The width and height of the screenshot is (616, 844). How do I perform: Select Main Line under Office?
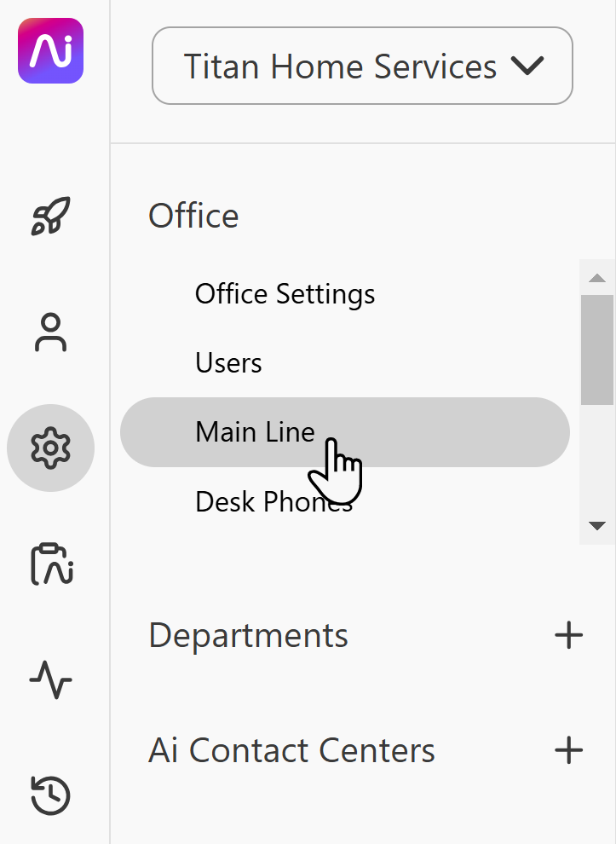click(x=256, y=432)
